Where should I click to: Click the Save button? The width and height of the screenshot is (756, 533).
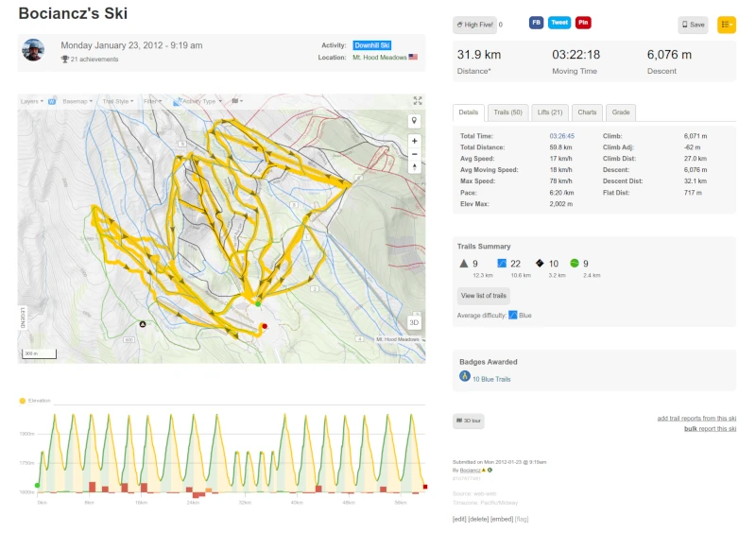pyautogui.click(x=693, y=25)
